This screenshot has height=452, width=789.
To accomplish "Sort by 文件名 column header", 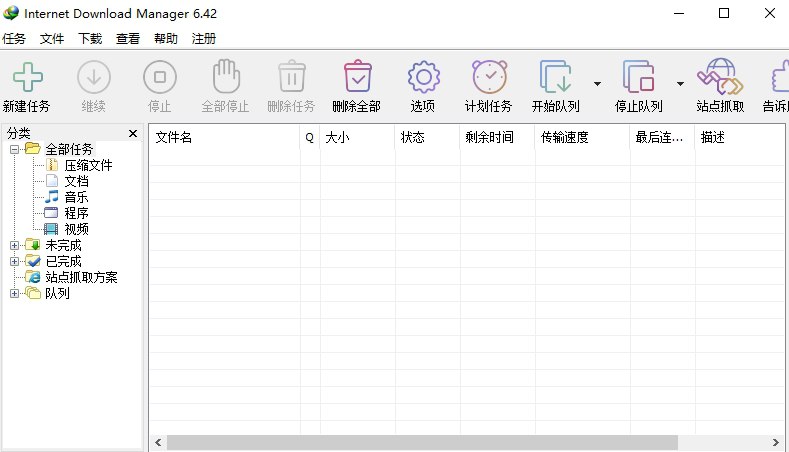I will (x=224, y=138).
